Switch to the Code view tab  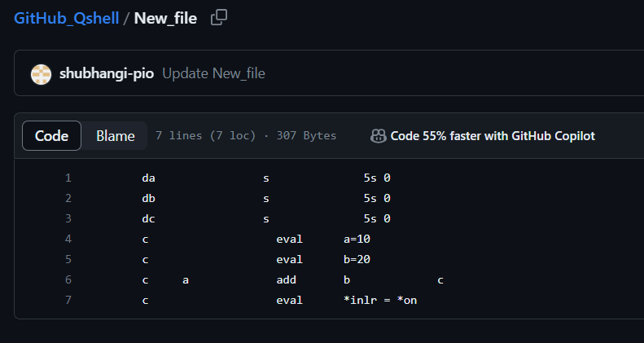pyautogui.click(x=51, y=136)
